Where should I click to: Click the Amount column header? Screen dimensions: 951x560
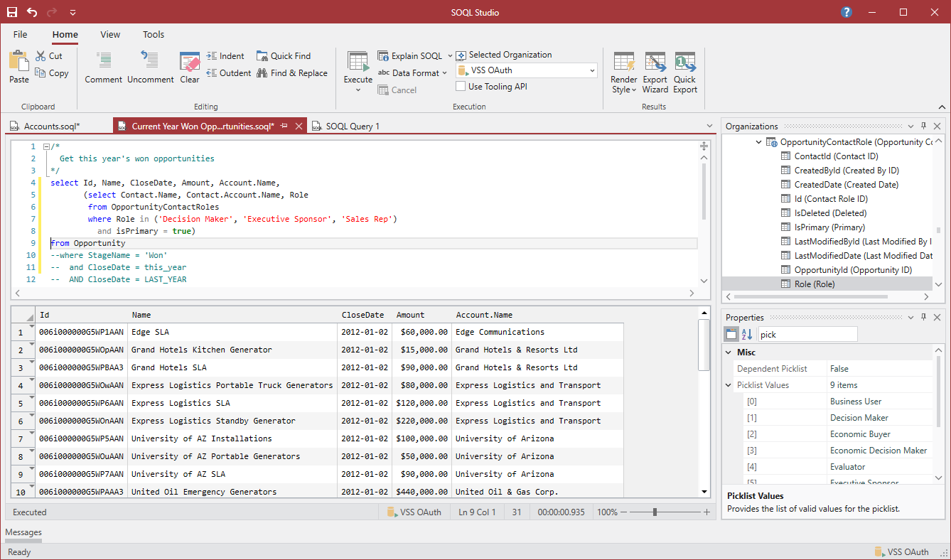coord(421,315)
